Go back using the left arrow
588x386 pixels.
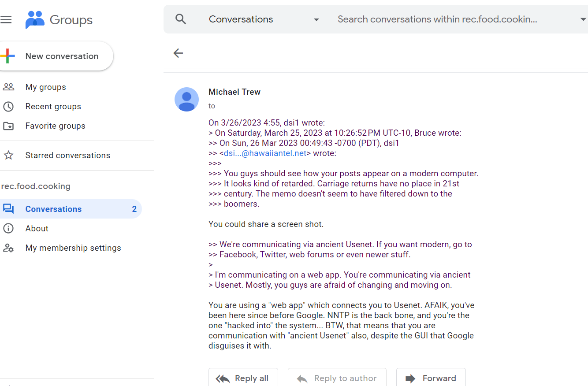point(178,53)
